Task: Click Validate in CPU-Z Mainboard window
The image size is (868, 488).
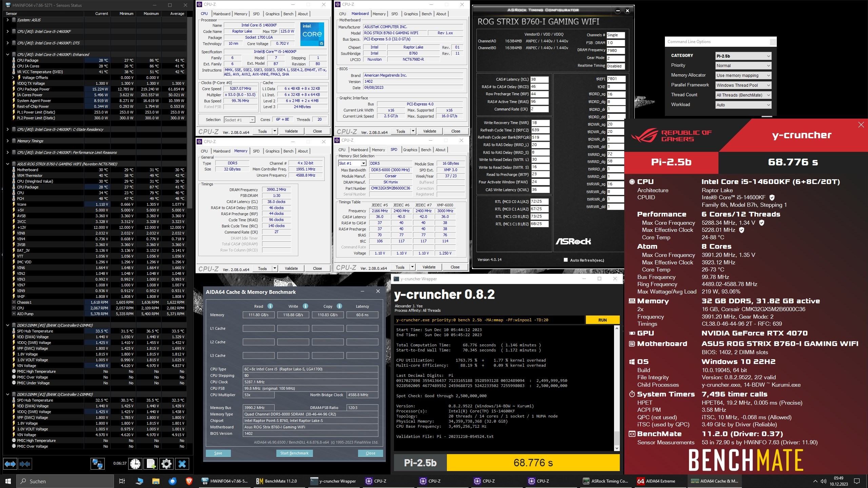Action: point(429,131)
